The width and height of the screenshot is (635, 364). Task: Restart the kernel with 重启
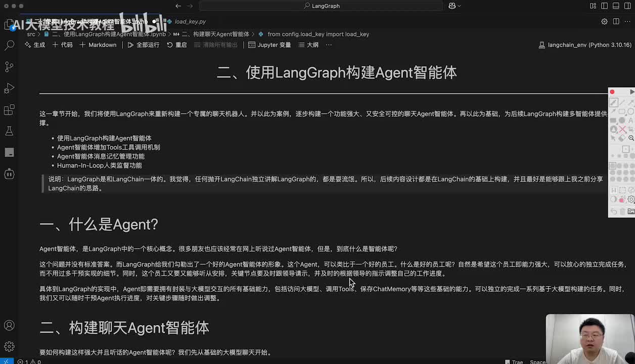point(177,45)
